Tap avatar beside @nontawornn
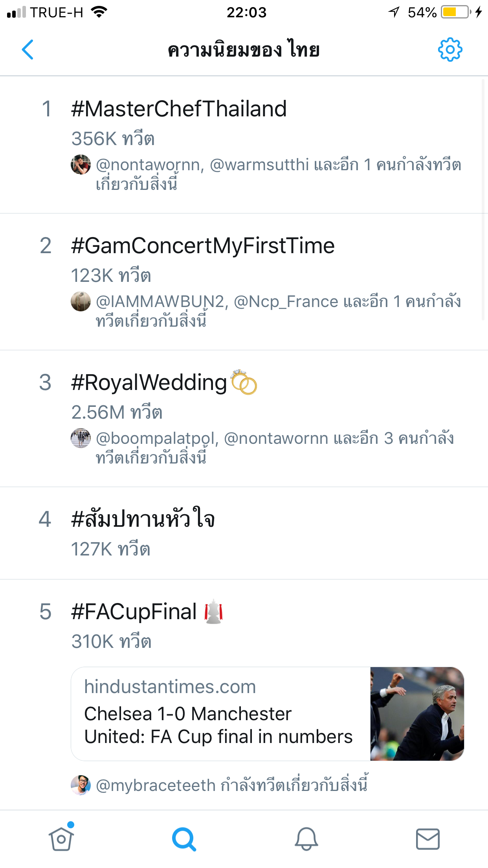The height and width of the screenshot is (868, 488). (x=81, y=164)
